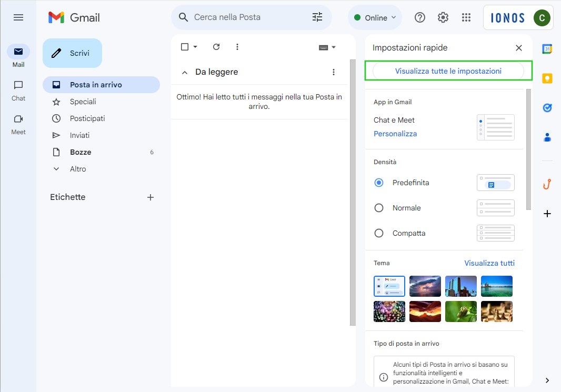The width and height of the screenshot is (561, 392).
Task: Select the green plant theme
Action: 461,311
